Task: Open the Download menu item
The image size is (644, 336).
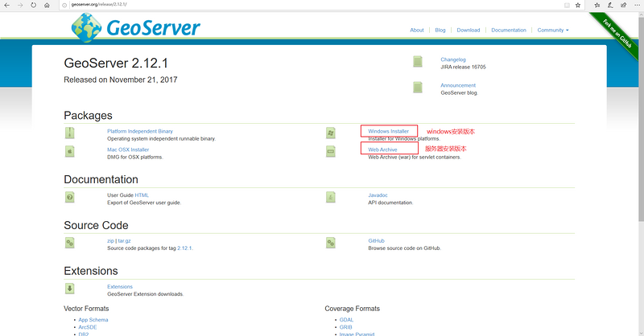Action: click(x=469, y=30)
